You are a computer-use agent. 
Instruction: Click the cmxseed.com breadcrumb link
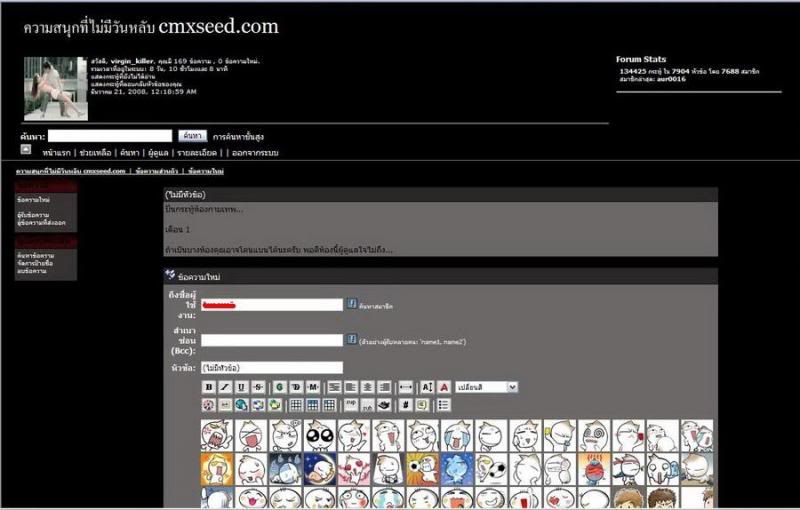(x=70, y=171)
